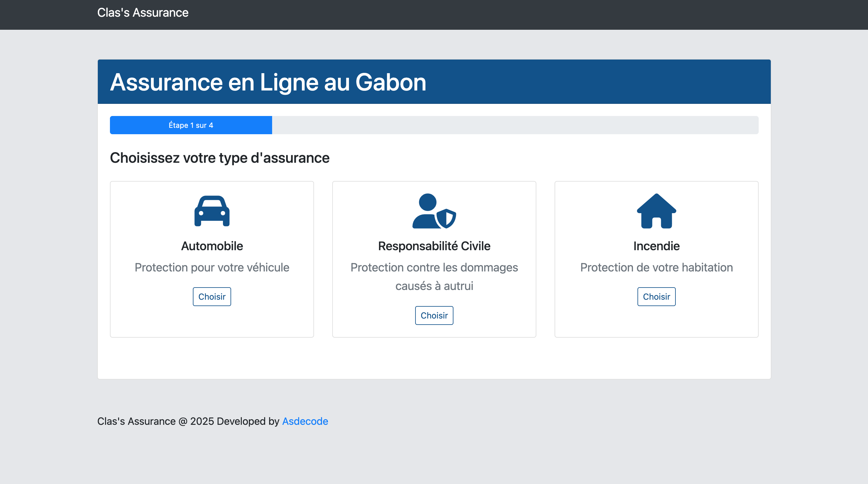
Task: Click 'Protection de votre habitation' description
Action: (x=656, y=267)
